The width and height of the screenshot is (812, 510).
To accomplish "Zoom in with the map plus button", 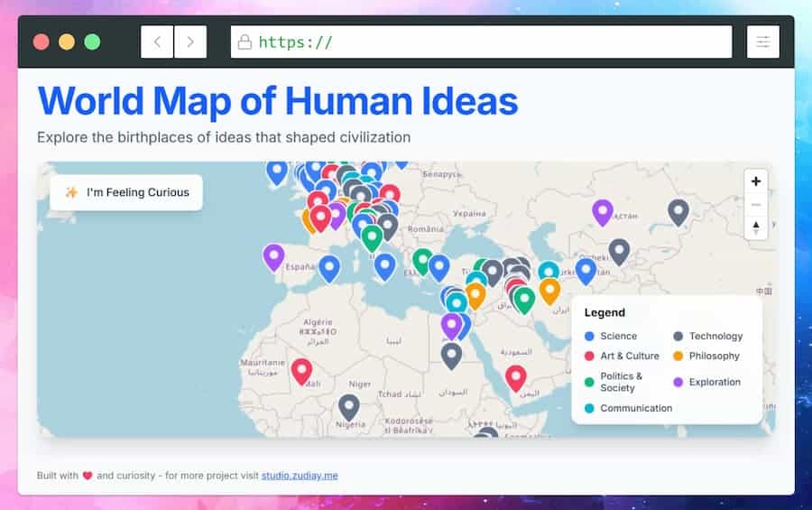I will point(755,181).
